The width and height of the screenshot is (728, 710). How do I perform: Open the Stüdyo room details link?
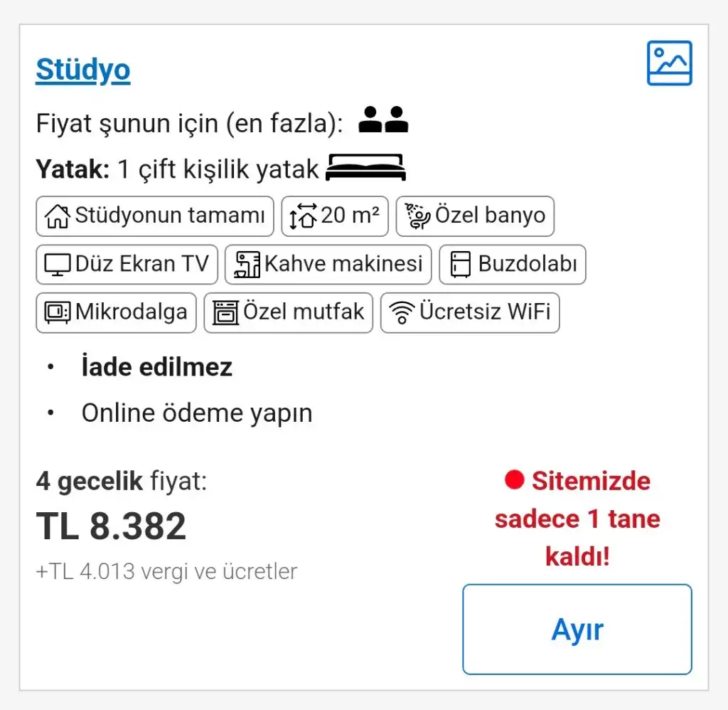(x=83, y=70)
